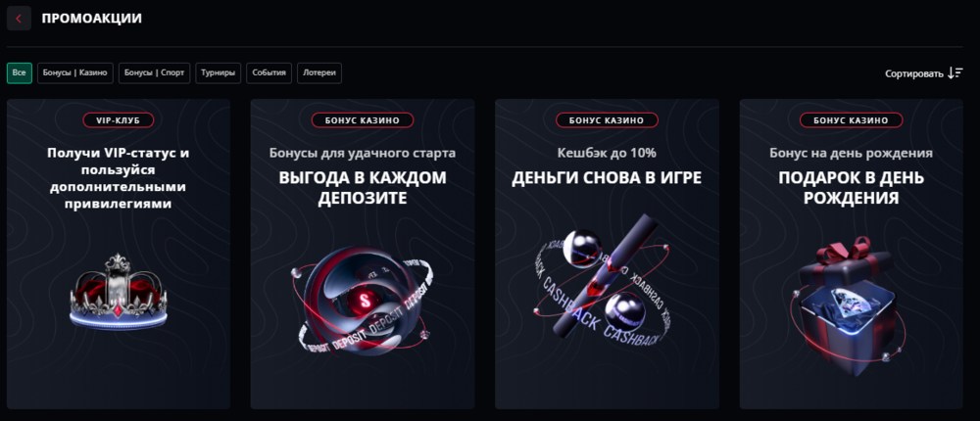The width and height of the screenshot is (980, 421).
Task: Click the VIP crown image
Action: [119, 292]
